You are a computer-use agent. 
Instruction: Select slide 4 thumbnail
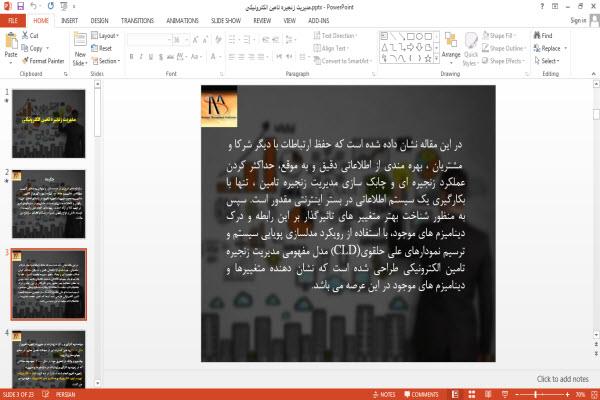49,359
